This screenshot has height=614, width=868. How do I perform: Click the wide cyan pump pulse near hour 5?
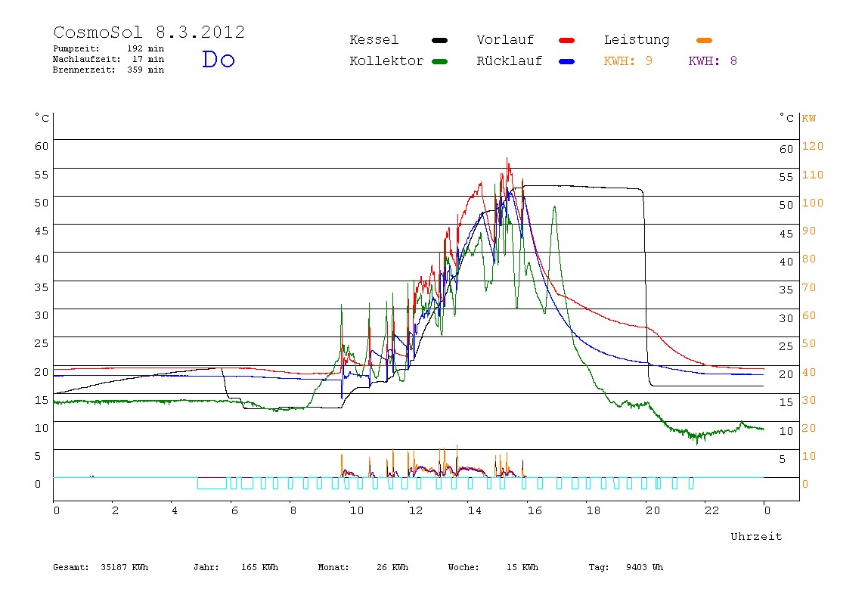coord(212,482)
